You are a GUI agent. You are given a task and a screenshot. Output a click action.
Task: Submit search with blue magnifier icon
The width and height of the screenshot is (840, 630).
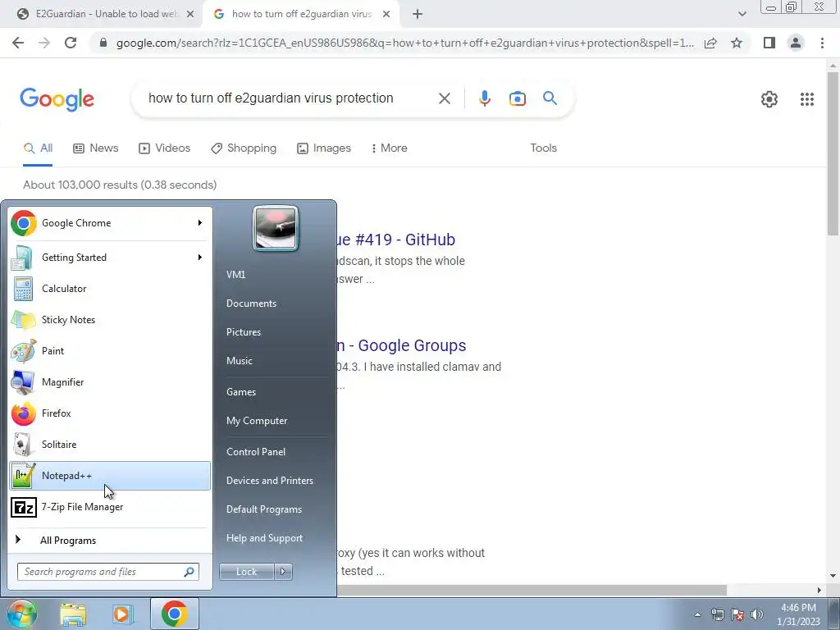coord(550,98)
